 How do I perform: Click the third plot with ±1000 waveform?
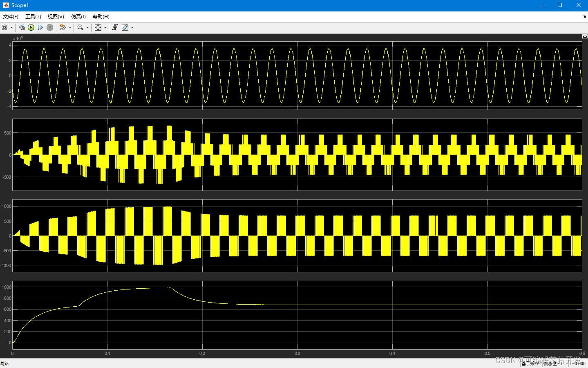click(297, 236)
